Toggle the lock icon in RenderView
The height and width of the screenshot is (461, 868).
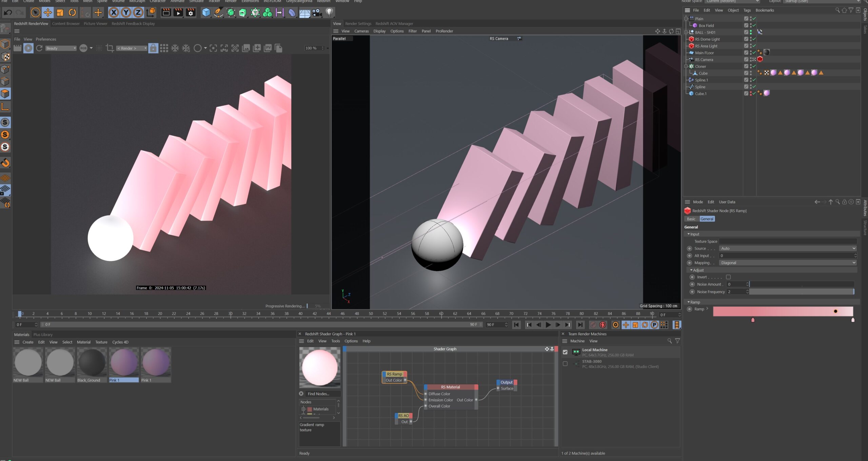[153, 48]
